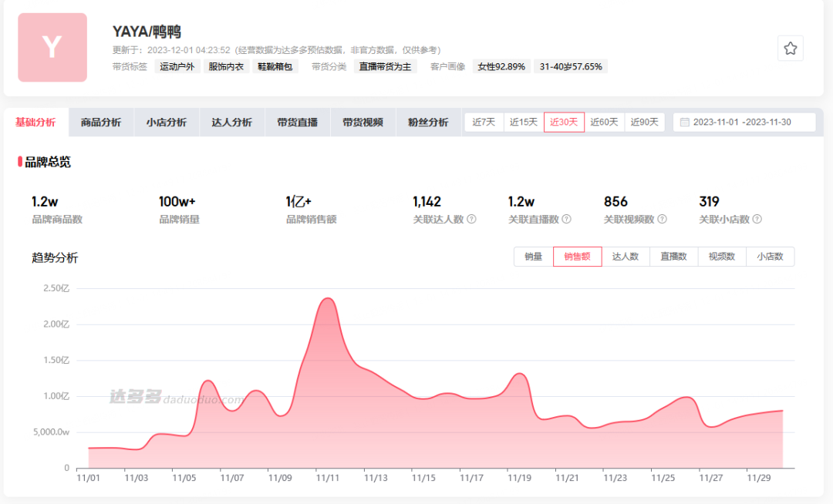Image resolution: width=833 pixels, height=504 pixels.
Task: Switch trend chart to 销量 metric
Action: (x=534, y=257)
